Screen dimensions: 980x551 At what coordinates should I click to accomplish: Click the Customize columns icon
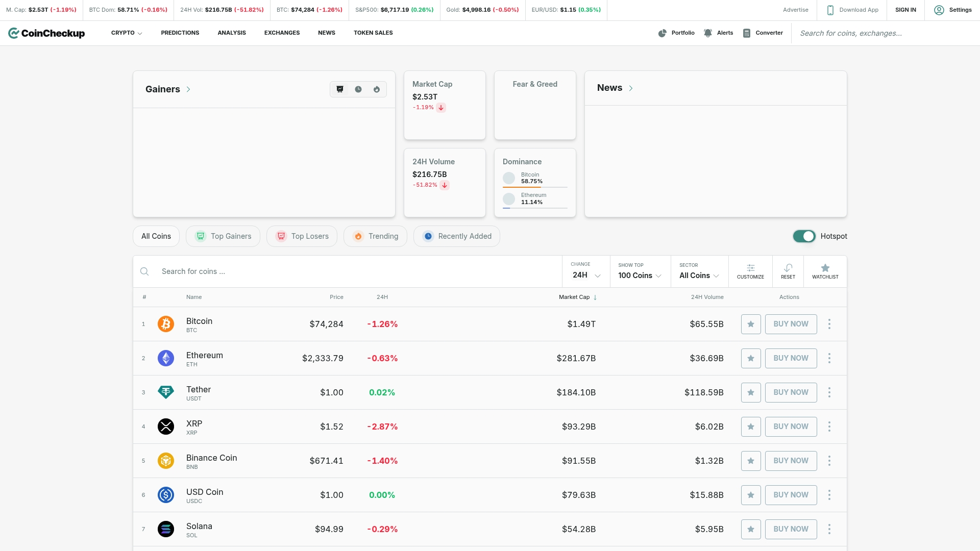click(750, 271)
